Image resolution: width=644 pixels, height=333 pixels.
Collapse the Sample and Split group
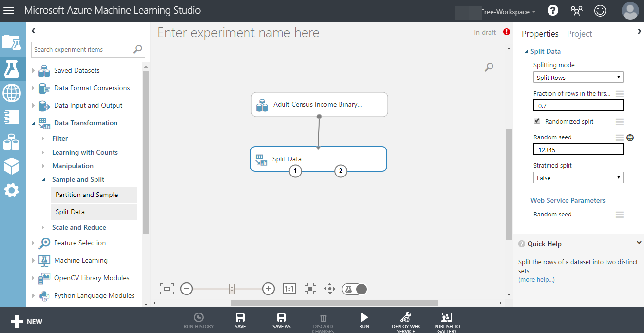[43, 179]
